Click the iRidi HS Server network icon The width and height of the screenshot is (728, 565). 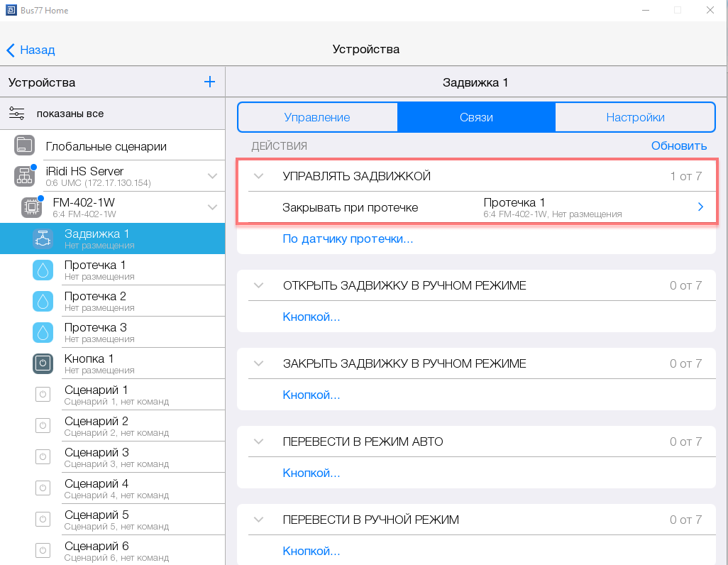click(x=24, y=176)
